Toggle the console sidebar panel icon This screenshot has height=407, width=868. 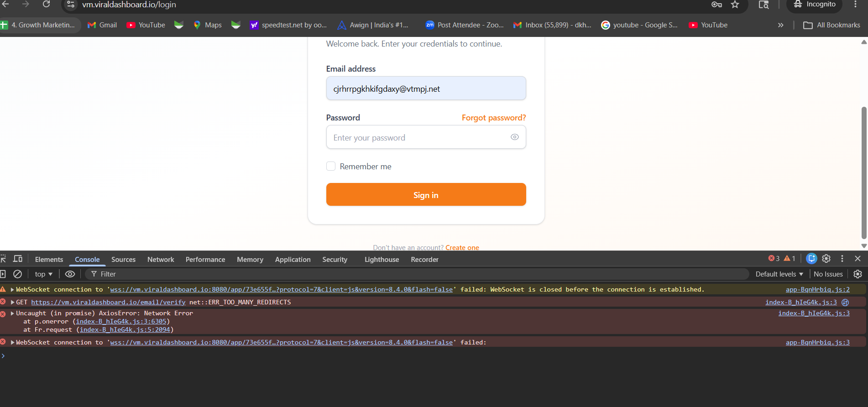(3, 274)
